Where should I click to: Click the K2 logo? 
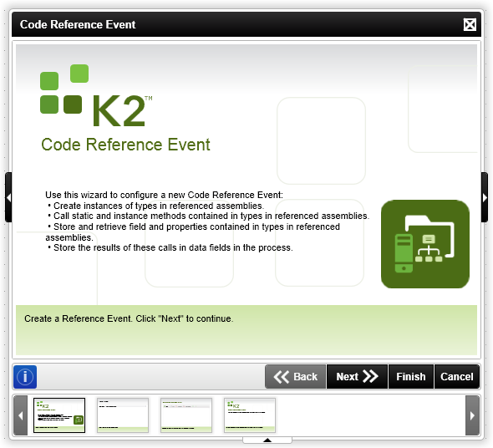[96, 95]
